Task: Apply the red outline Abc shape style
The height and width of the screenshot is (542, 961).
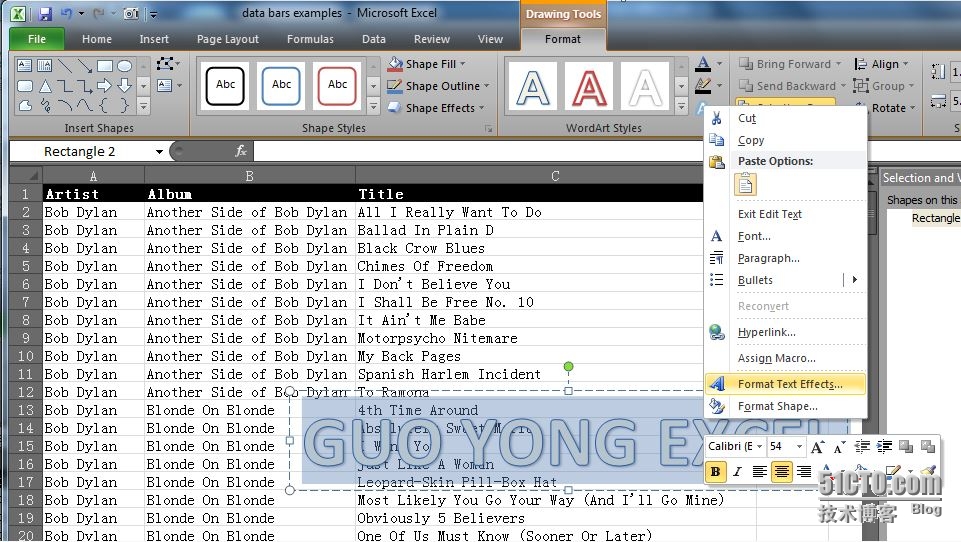Action: pos(337,85)
